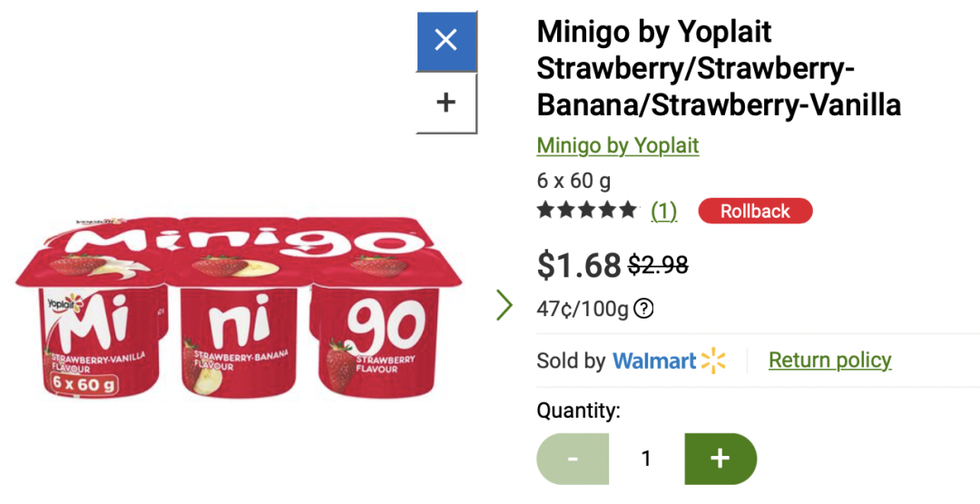Increase quantity with the green plus button
This screenshot has width=980, height=504.
point(720,459)
